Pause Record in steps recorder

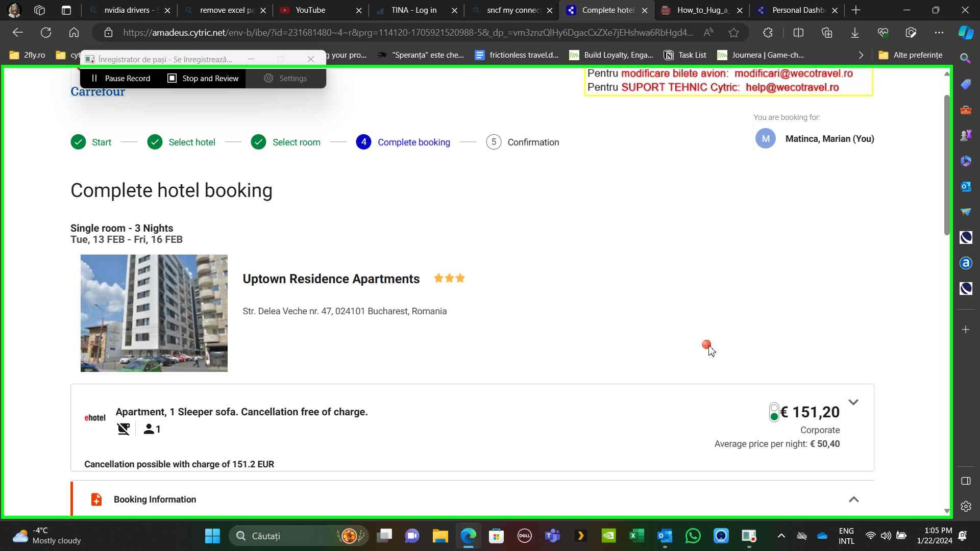tap(121, 79)
